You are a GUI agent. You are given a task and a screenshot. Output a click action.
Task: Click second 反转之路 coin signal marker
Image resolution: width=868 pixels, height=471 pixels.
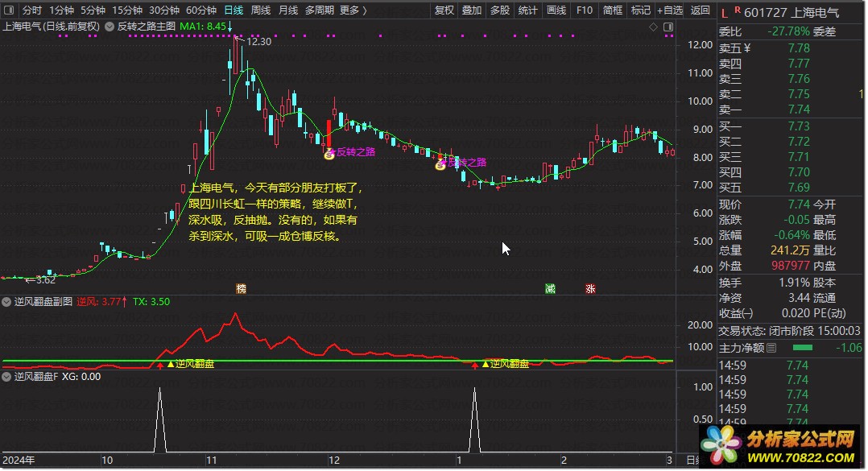(x=440, y=164)
